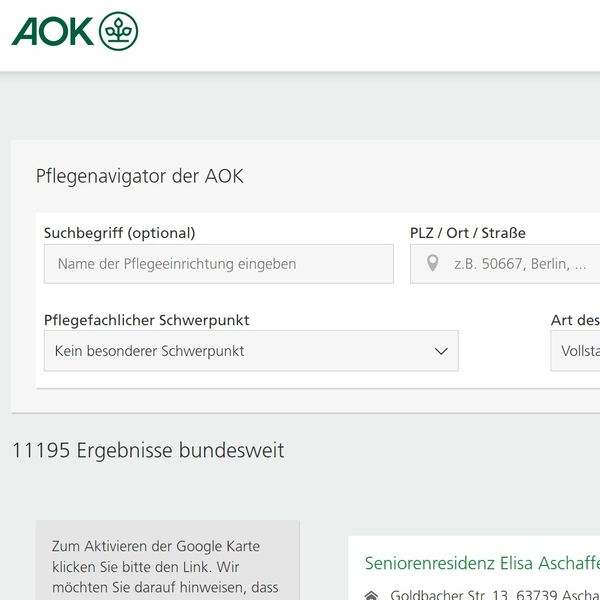The height and width of the screenshot is (600, 600).
Task: Click the house icon beside Goldbacher Str. address
Action: pos(371,595)
